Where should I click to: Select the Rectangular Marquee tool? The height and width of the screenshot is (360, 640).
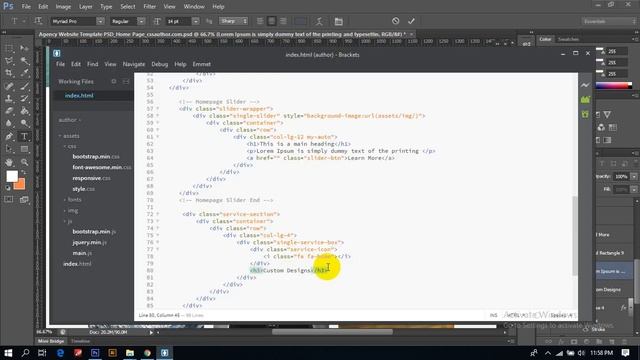point(9,49)
